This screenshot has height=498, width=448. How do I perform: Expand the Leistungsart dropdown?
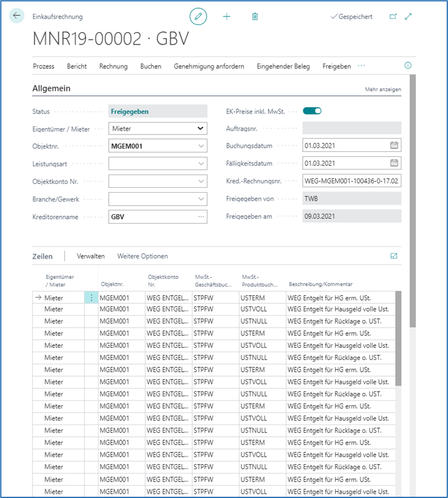[x=200, y=164]
